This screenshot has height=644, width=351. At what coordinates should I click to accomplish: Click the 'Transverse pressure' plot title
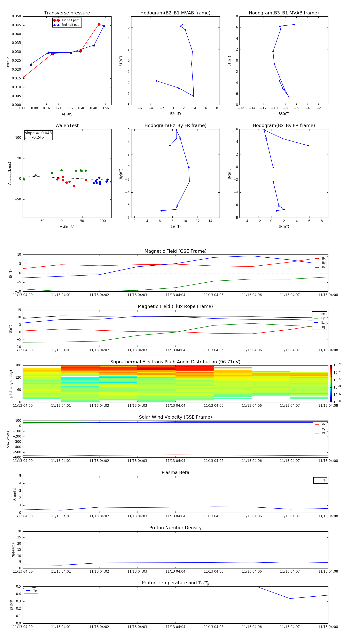pyautogui.click(x=67, y=13)
